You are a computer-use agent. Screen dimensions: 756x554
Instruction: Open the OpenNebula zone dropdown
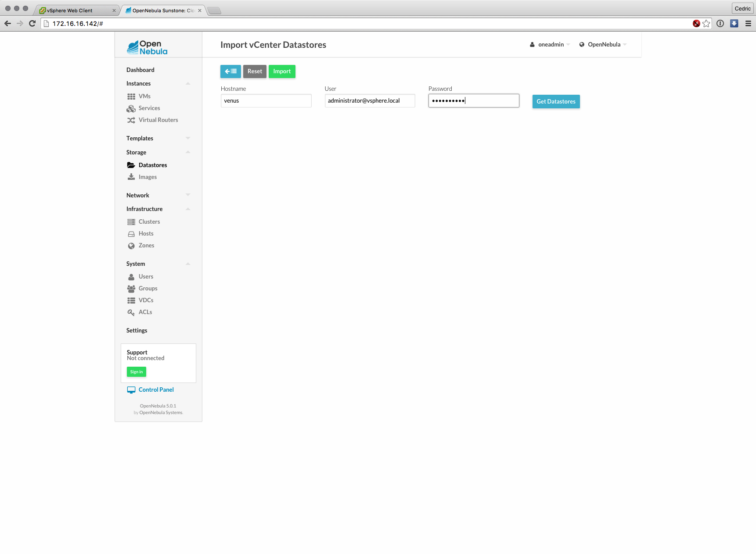pos(603,44)
